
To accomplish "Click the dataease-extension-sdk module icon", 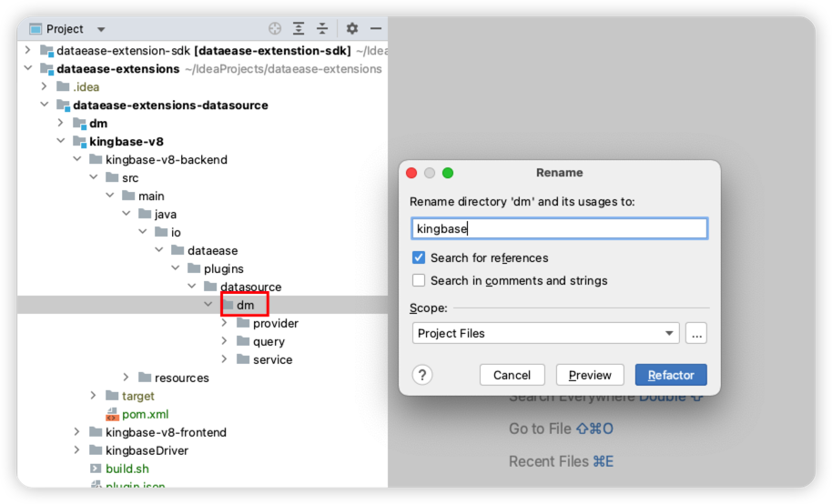I will (46, 50).
